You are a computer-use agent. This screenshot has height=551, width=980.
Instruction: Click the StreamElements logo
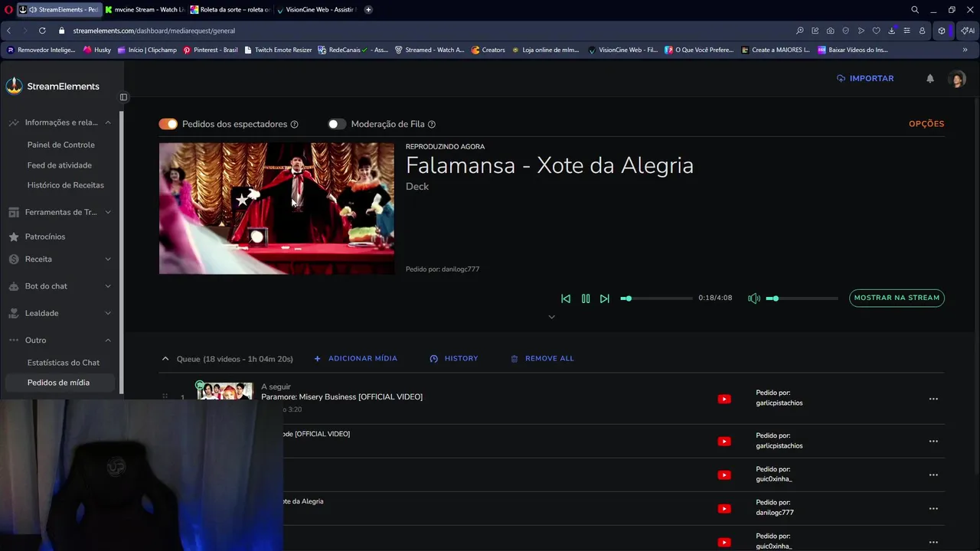(53, 86)
